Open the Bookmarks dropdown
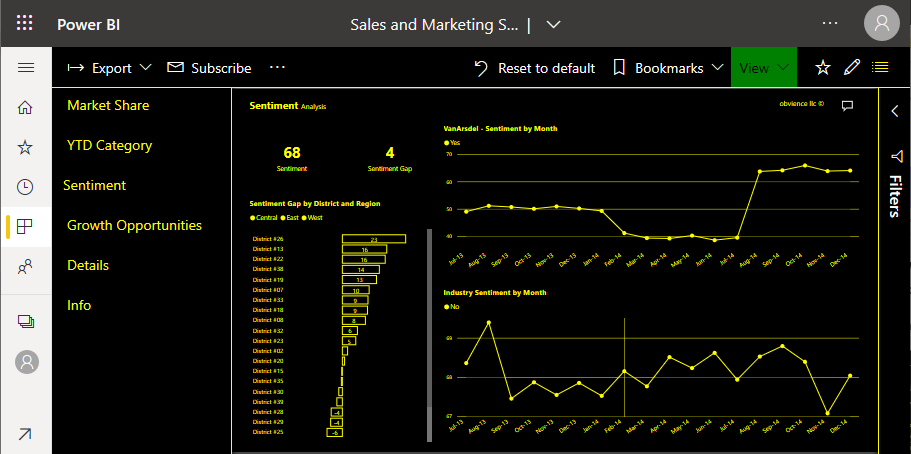 tap(668, 68)
